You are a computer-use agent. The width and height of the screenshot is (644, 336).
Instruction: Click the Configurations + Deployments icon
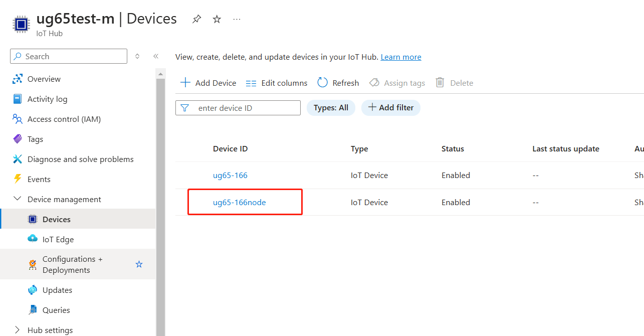[x=33, y=265]
